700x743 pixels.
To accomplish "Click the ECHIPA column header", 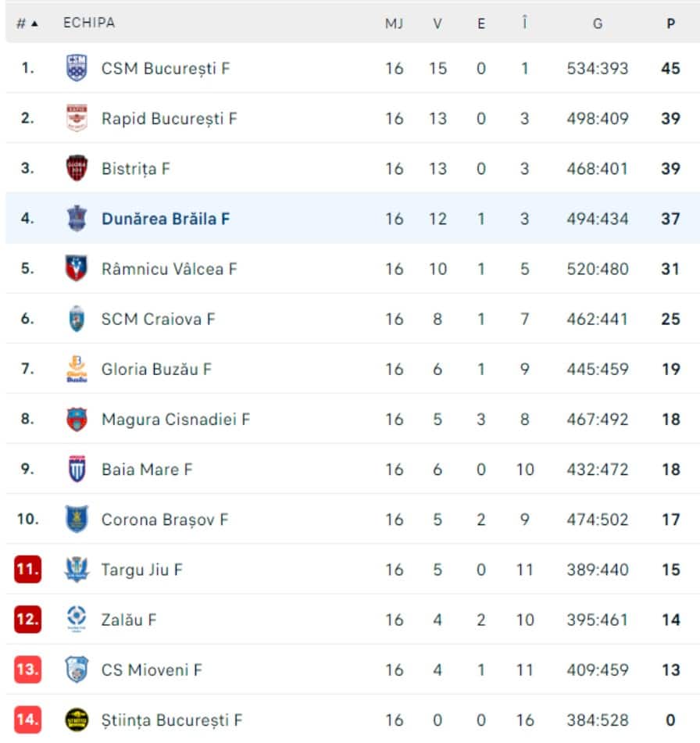I will [89, 23].
